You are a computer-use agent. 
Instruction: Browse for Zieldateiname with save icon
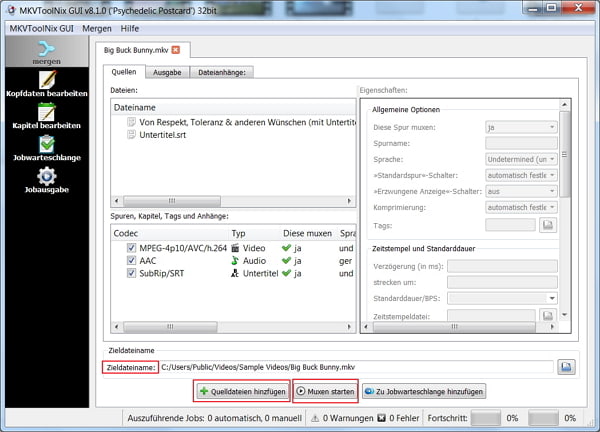click(566, 367)
